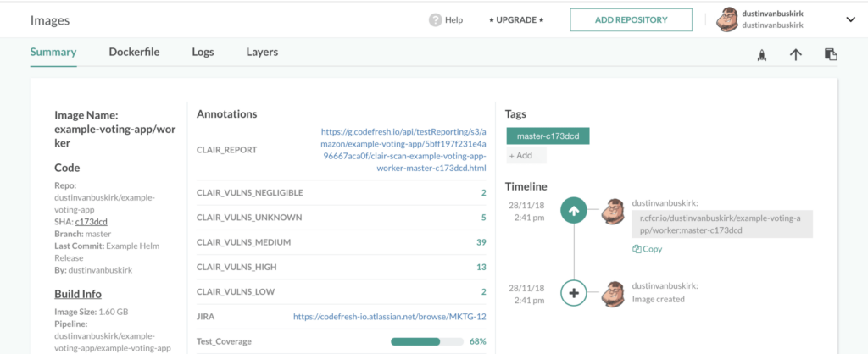Click the Help question mark icon
Image resolution: width=868 pixels, height=354 pixels.
[x=436, y=19]
